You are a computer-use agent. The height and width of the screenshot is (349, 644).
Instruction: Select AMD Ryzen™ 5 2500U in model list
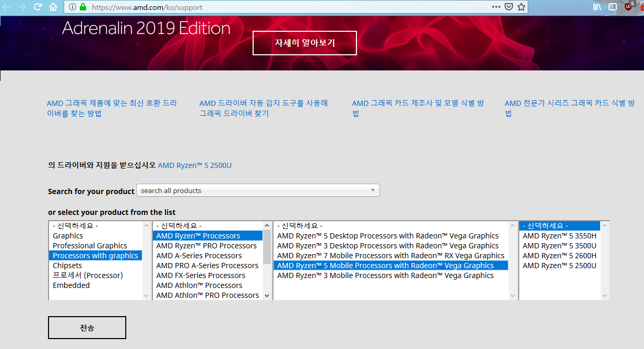pos(559,266)
